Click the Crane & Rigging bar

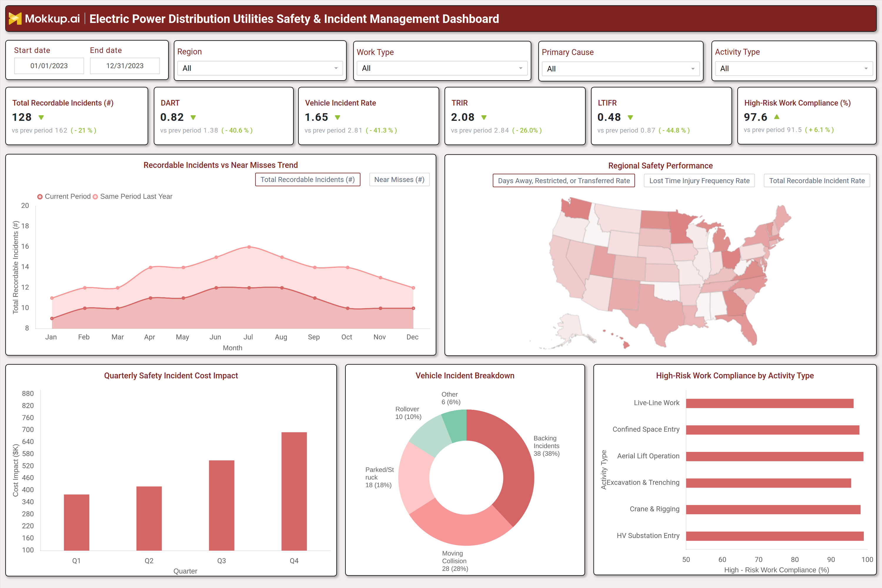(x=773, y=509)
